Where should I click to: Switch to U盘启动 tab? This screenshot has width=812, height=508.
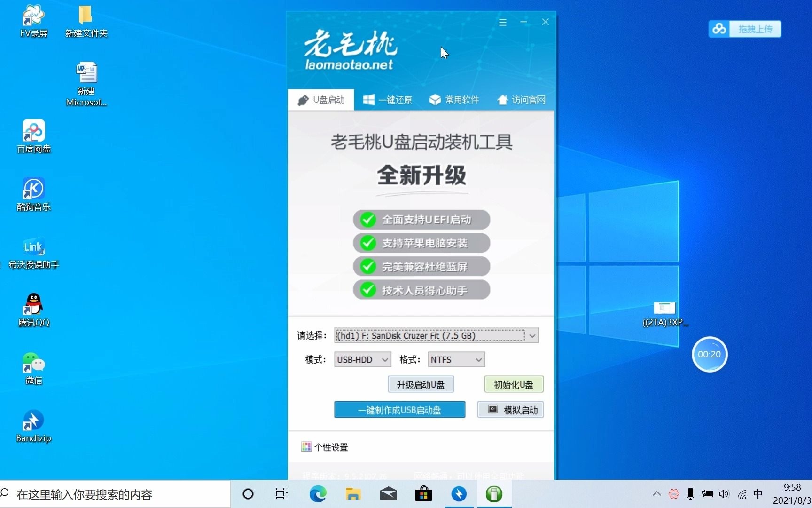(x=321, y=100)
